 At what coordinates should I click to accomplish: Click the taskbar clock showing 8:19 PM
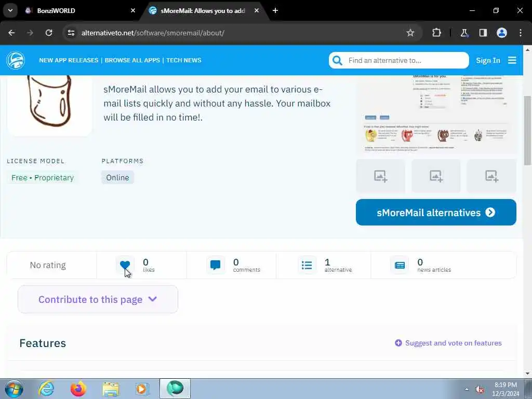506,389
